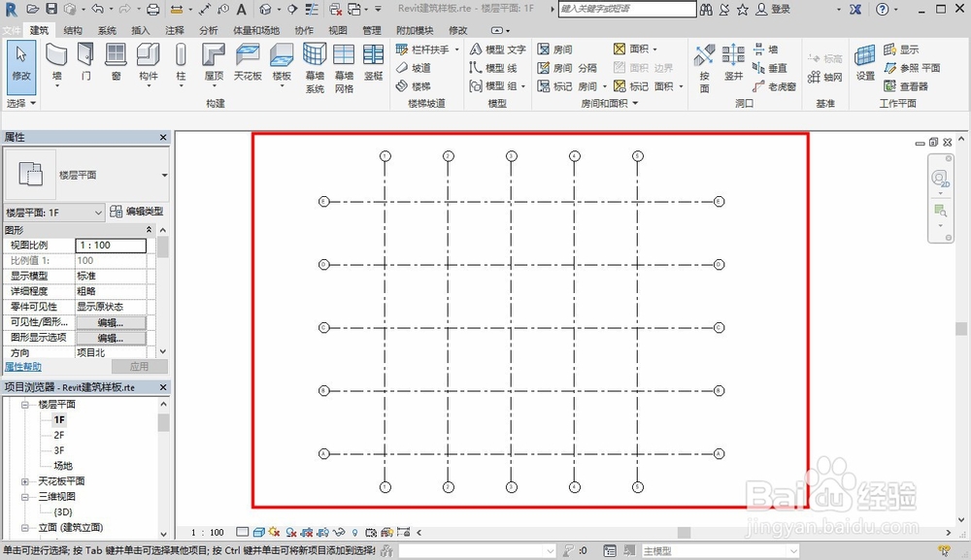The image size is (971, 560).
Task: Select Room Separator (房间分隔) tool
Action: tap(567, 67)
